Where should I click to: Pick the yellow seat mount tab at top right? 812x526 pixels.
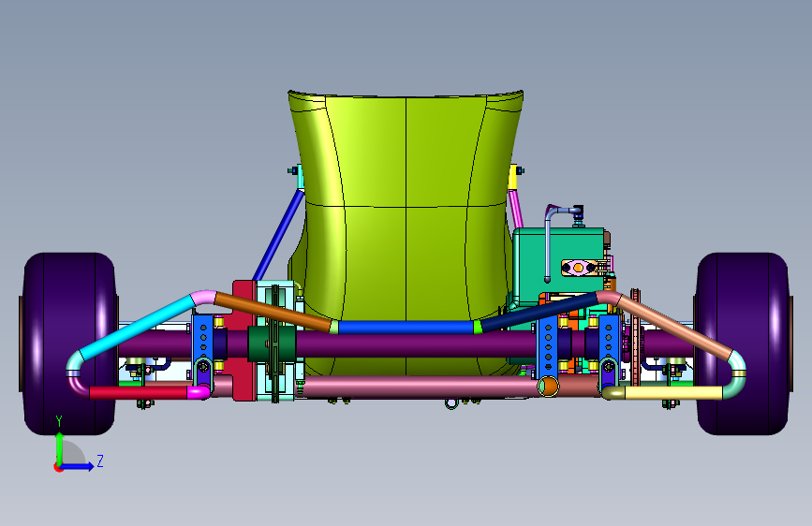pyautogui.click(x=512, y=177)
